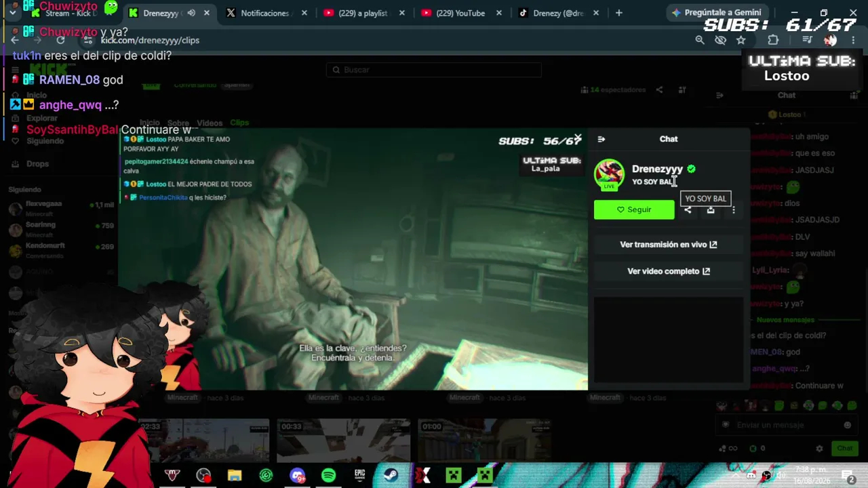Mute the Drenezyyy tab audio
Viewport: 868px width, 488px height.
pyautogui.click(x=191, y=13)
